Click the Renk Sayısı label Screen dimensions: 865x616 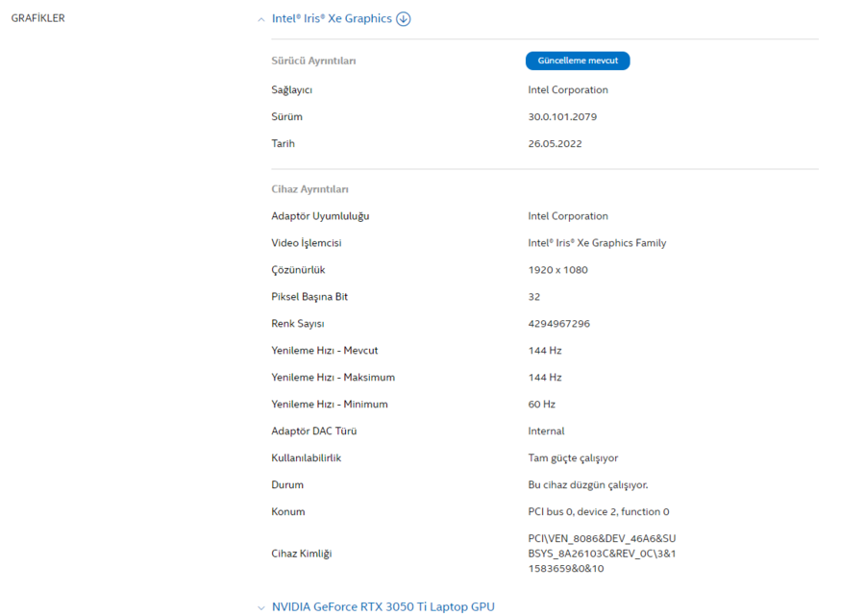click(298, 324)
